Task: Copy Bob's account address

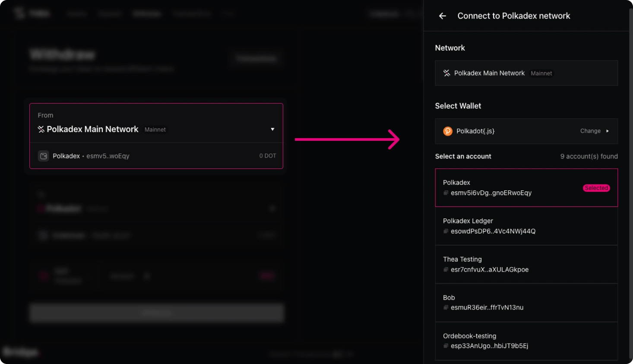Action: pos(446,307)
